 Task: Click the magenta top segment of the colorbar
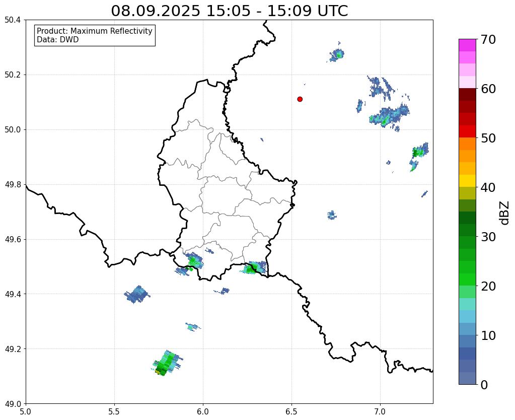click(467, 45)
